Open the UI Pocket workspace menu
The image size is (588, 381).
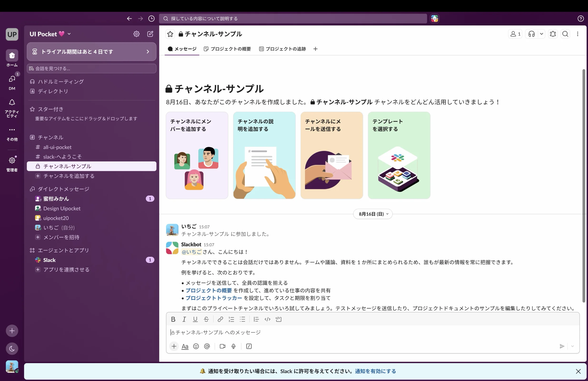pos(50,34)
